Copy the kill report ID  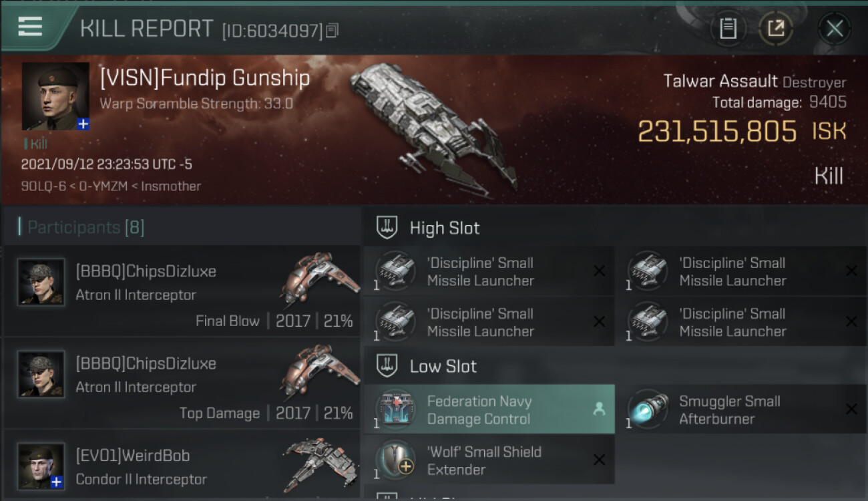[x=332, y=30]
